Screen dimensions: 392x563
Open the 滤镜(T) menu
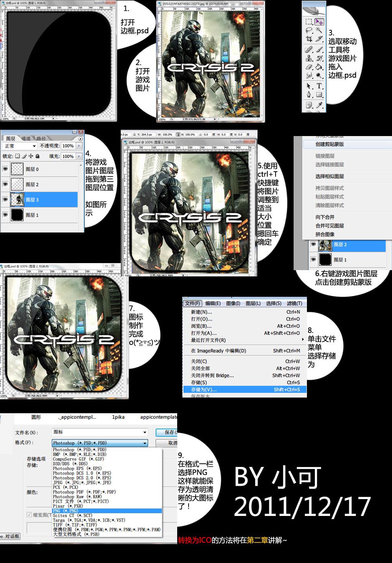click(294, 303)
